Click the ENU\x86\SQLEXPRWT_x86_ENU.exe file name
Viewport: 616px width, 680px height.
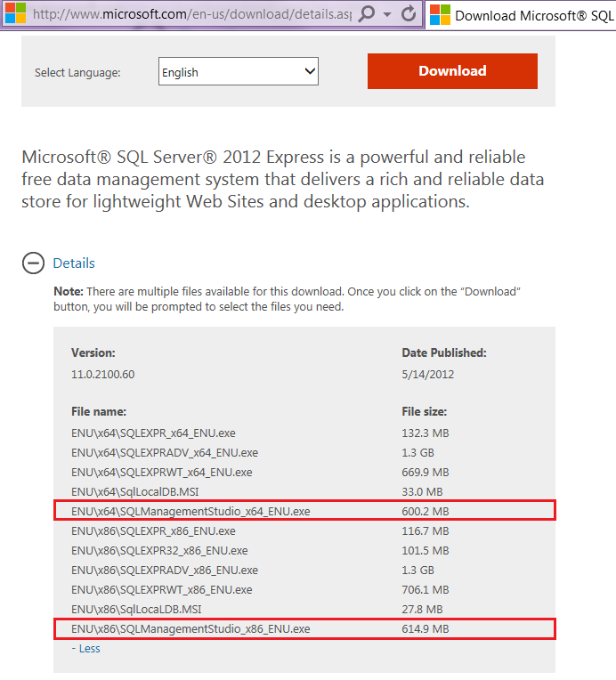161,589
